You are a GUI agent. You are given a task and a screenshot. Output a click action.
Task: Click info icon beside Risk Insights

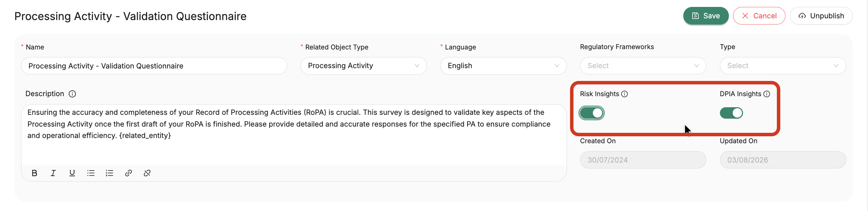pos(625,94)
